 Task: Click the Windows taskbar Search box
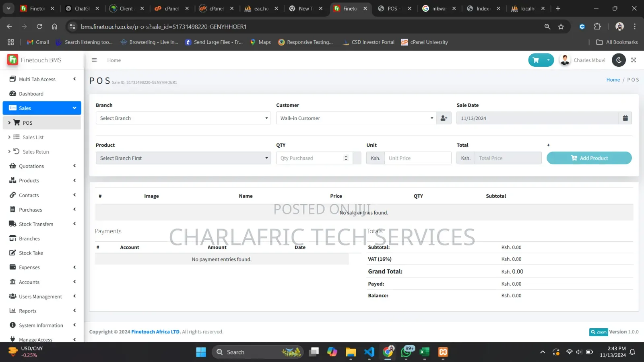pos(258,352)
